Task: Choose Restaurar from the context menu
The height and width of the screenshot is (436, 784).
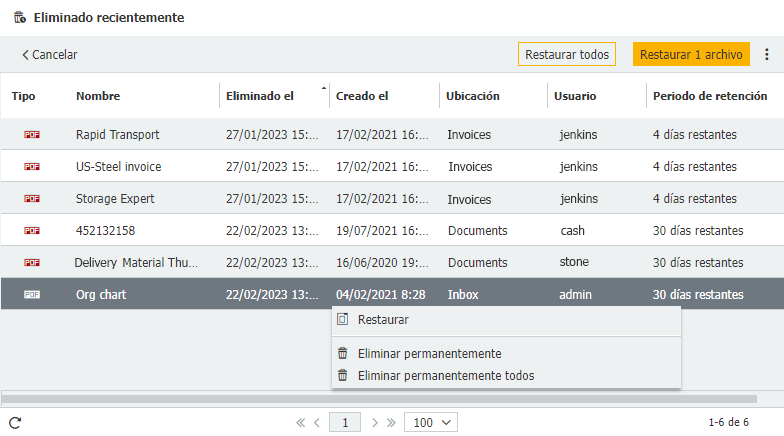Action: (383, 320)
